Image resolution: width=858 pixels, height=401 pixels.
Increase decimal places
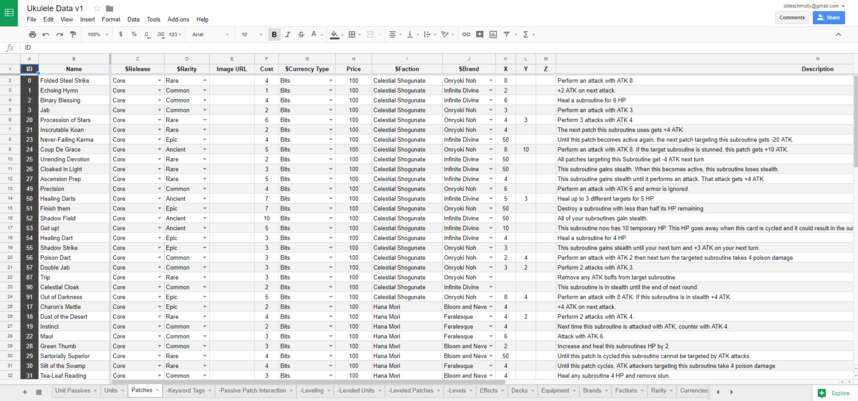pos(160,34)
